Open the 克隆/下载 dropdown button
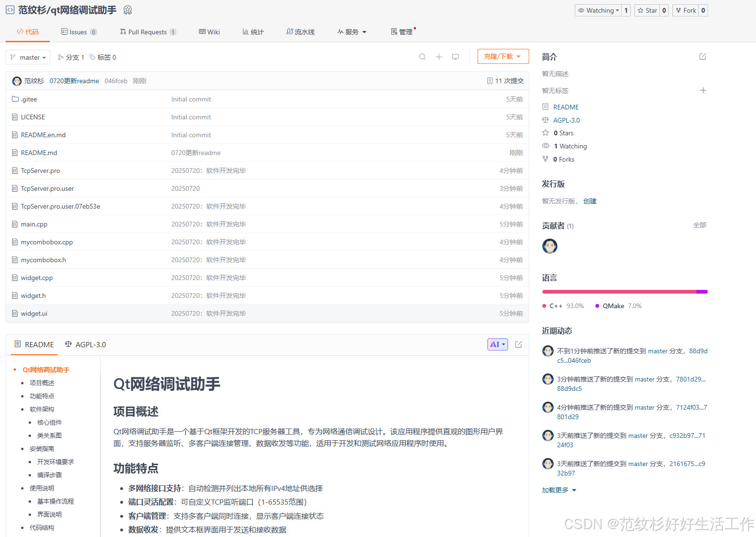 (503, 56)
